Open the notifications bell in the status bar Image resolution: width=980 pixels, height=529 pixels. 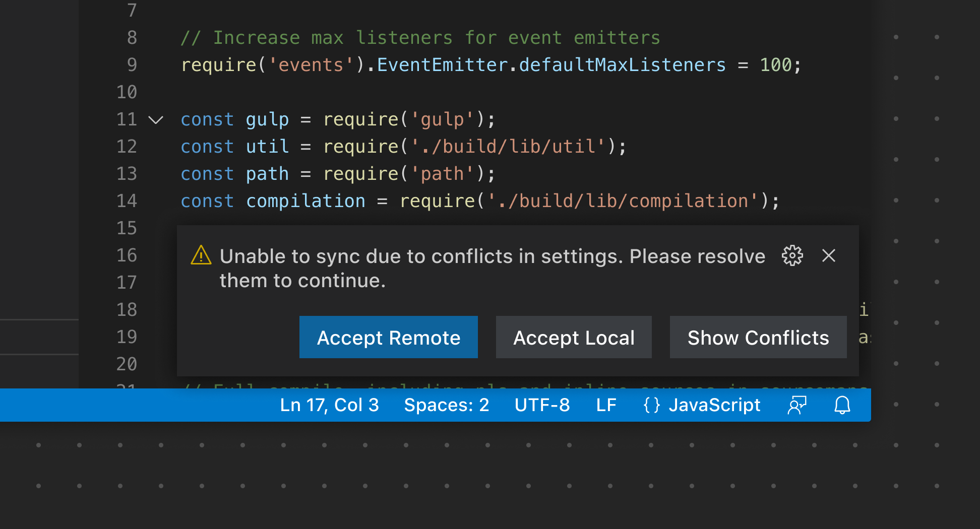coord(841,405)
